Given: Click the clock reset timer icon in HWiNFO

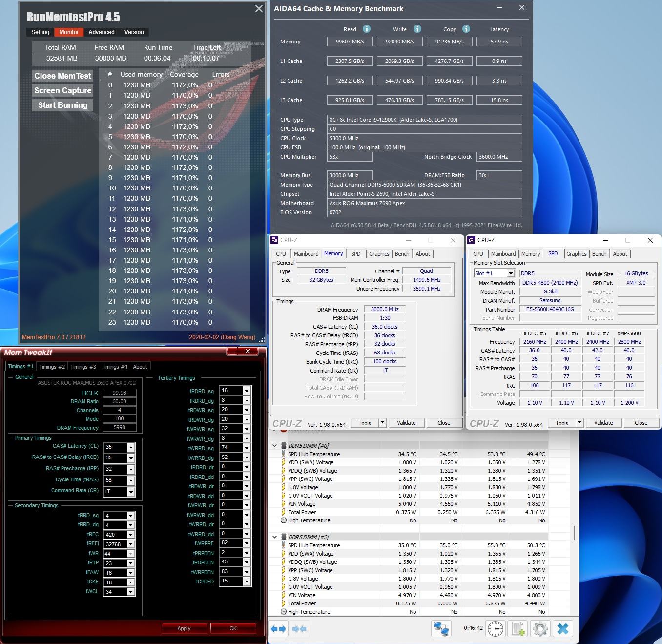Looking at the screenshot, I should coord(496,628).
